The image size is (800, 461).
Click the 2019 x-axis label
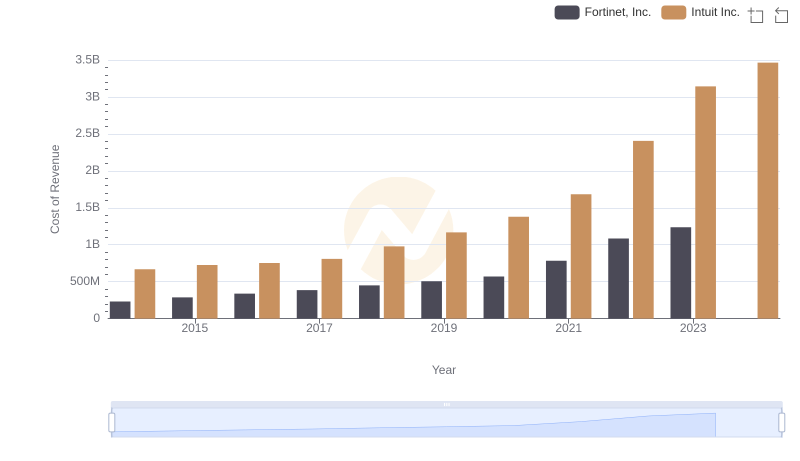click(443, 328)
